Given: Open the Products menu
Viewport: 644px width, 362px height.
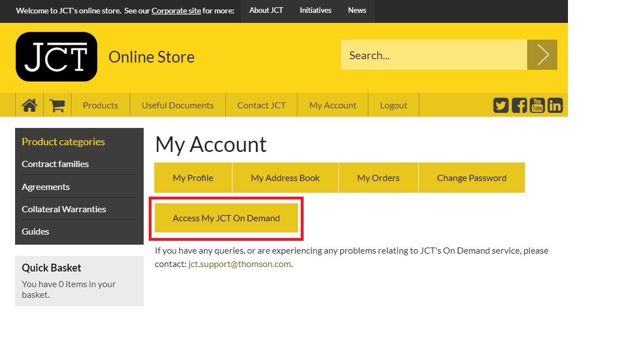Looking at the screenshot, I should (x=101, y=105).
